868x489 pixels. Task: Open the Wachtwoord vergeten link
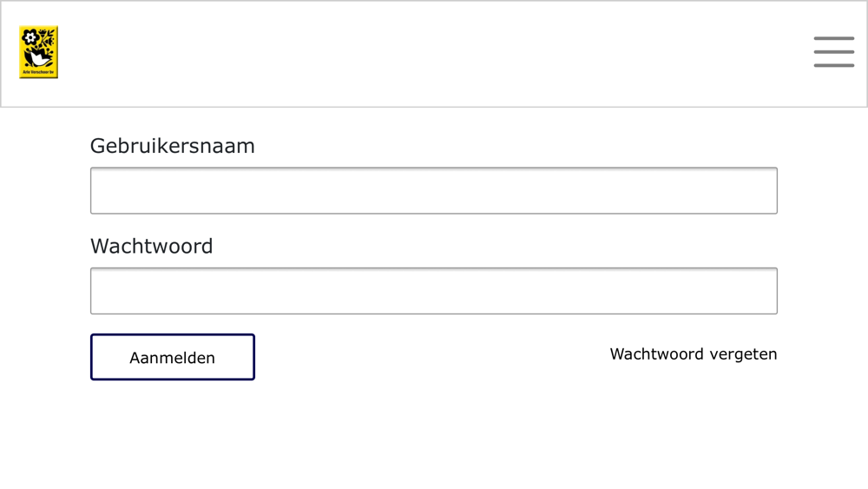tap(694, 354)
